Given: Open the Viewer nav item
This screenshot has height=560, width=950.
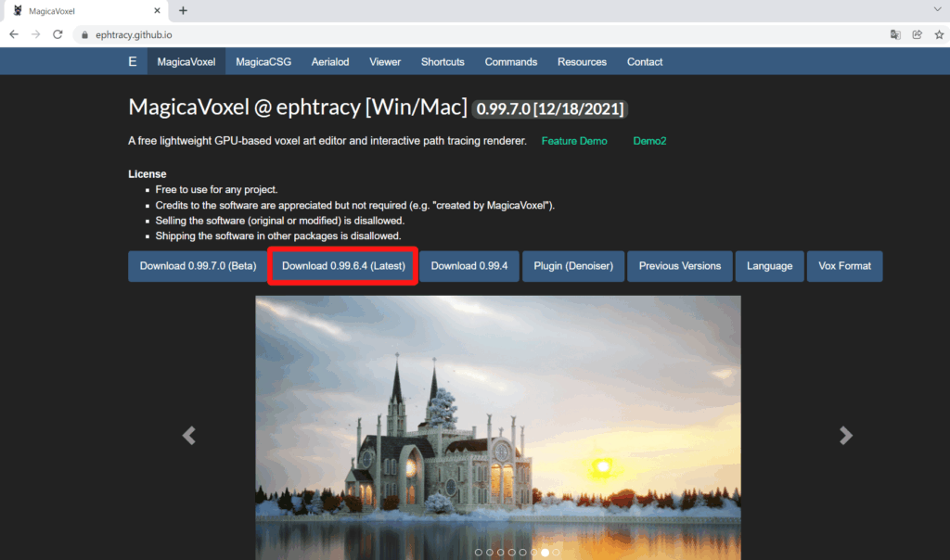Looking at the screenshot, I should click(x=385, y=62).
